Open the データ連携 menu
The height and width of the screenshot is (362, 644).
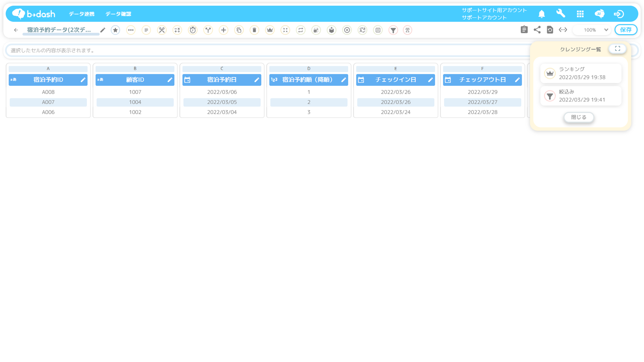click(x=82, y=14)
